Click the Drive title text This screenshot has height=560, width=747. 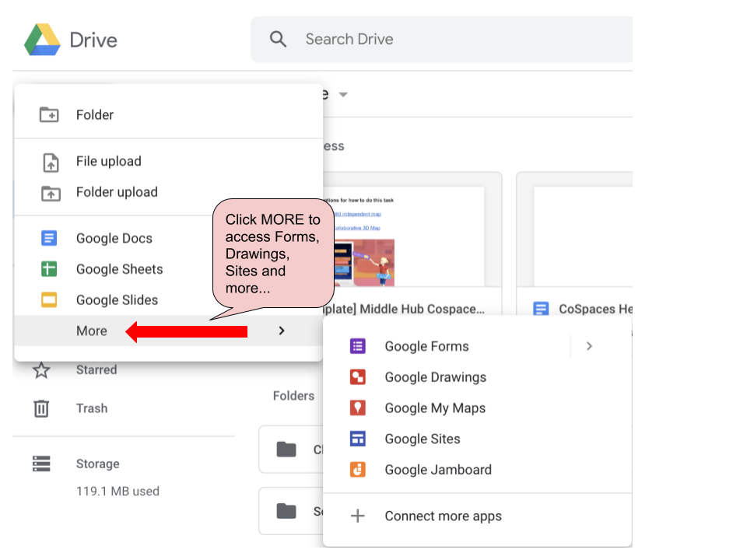(93, 40)
